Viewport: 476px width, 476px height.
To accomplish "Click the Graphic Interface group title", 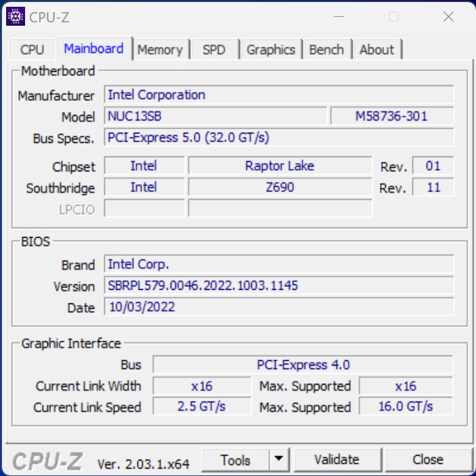I will point(71,344).
